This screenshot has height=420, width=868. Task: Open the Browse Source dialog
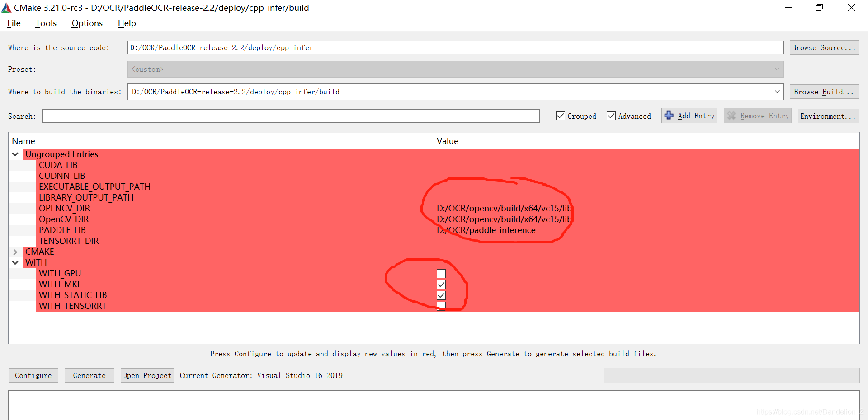[x=824, y=47]
